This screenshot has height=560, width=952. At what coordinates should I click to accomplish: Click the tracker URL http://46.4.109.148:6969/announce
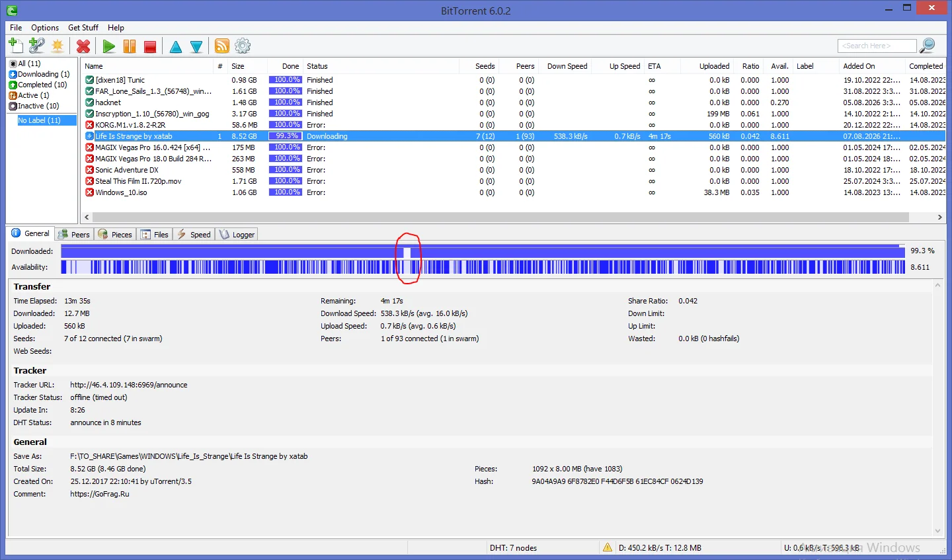[x=129, y=385]
